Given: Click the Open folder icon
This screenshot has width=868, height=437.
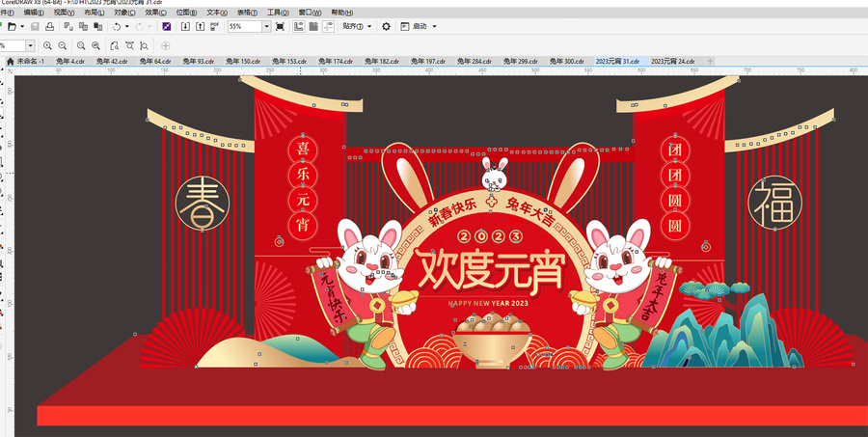Looking at the screenshot, I should click(x=12, y=26).
